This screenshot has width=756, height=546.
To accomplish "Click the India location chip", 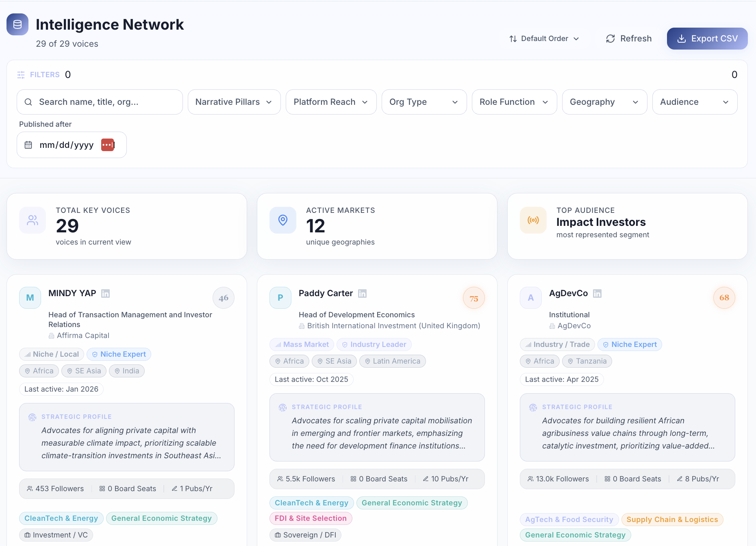I will point(127,371).
